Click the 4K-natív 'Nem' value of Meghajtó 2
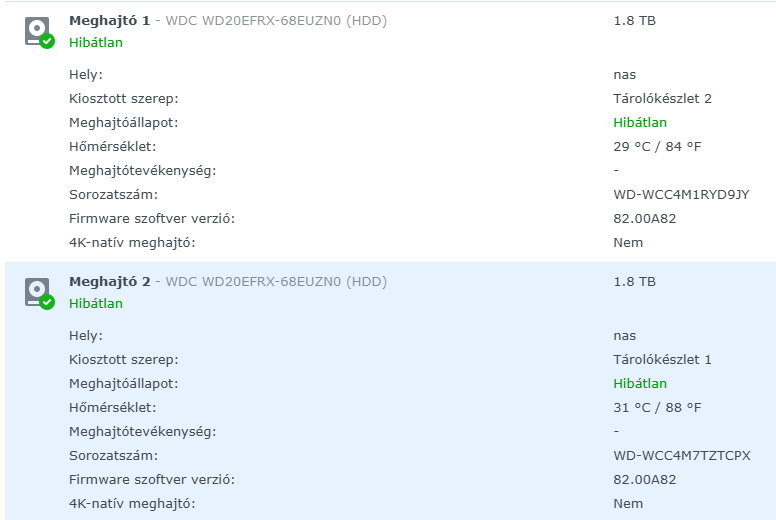Image resolution: width=776 pixels, height=520 pixels. pos(628,503)
